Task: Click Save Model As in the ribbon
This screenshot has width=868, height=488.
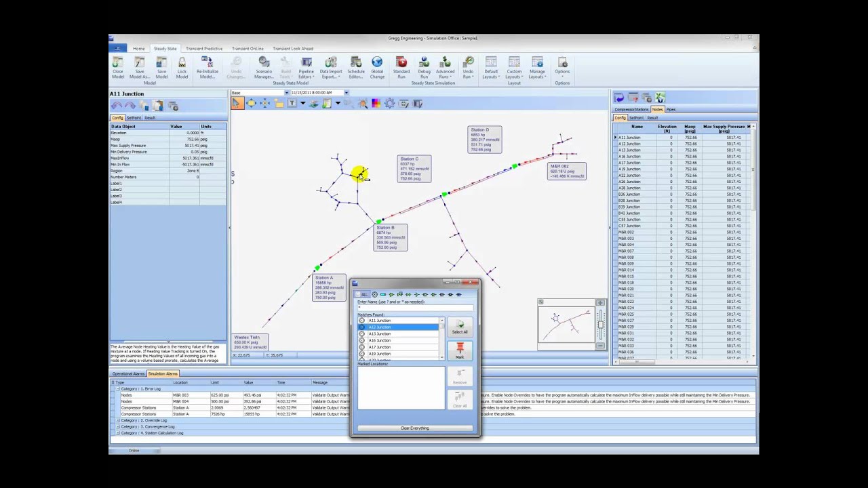Action: pyautogui.click(x=140, y=68)
